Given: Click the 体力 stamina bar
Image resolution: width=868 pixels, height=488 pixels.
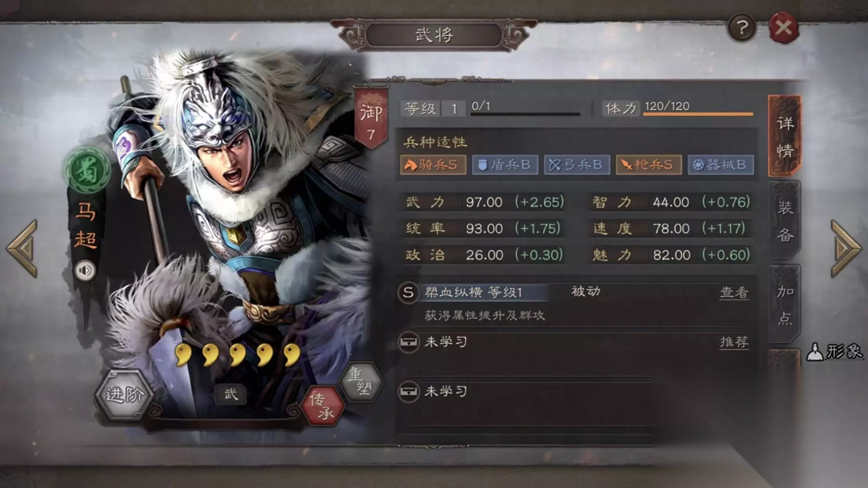Looking at the screenshot, I should point(698,114).
